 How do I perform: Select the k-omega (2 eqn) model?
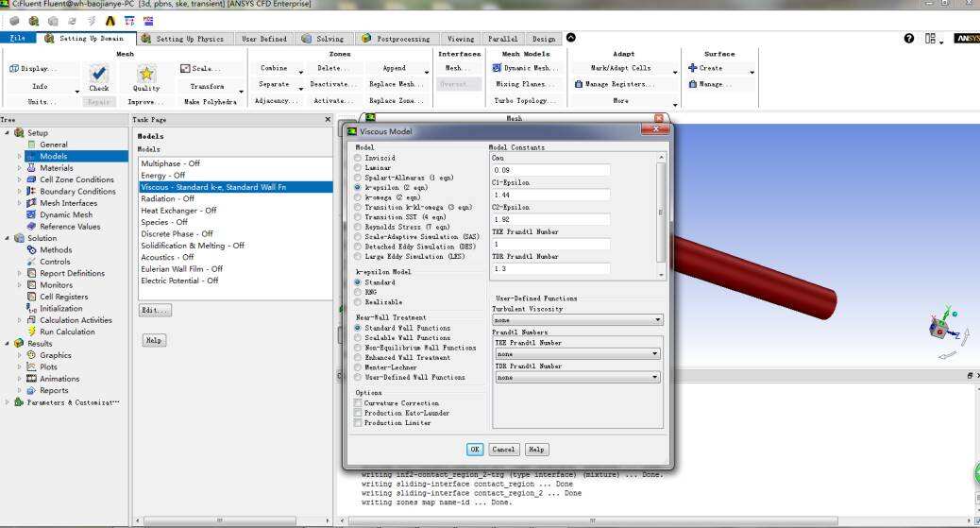point(358,197)
